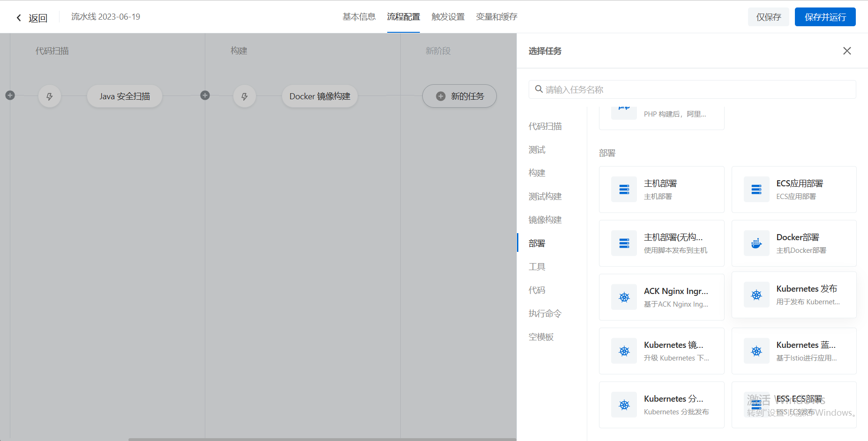Focus the 请输入任务名称 search field
This screenshot has height=441, width=868.
tap(692, 89)
